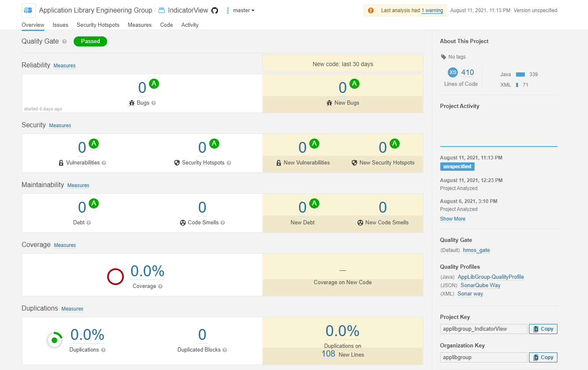Open Quality Gate help icon
588x370 pixels.
pos(64,41)
